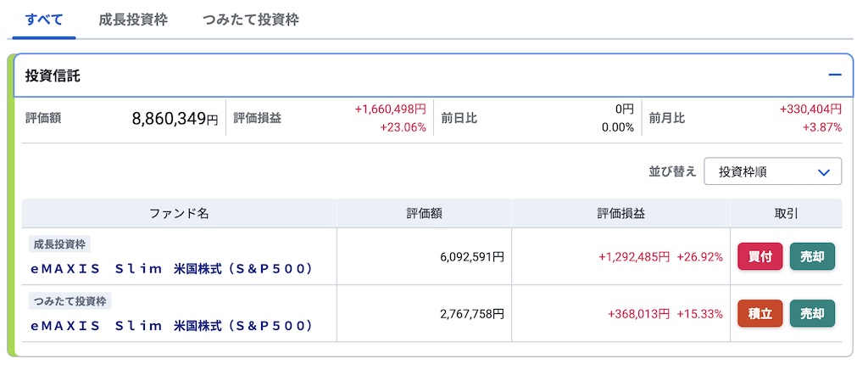The width and height of the screenshot is (868, 370).
Task: Click the total 8,860,349円 valuation amount
Action: (175, 119)
